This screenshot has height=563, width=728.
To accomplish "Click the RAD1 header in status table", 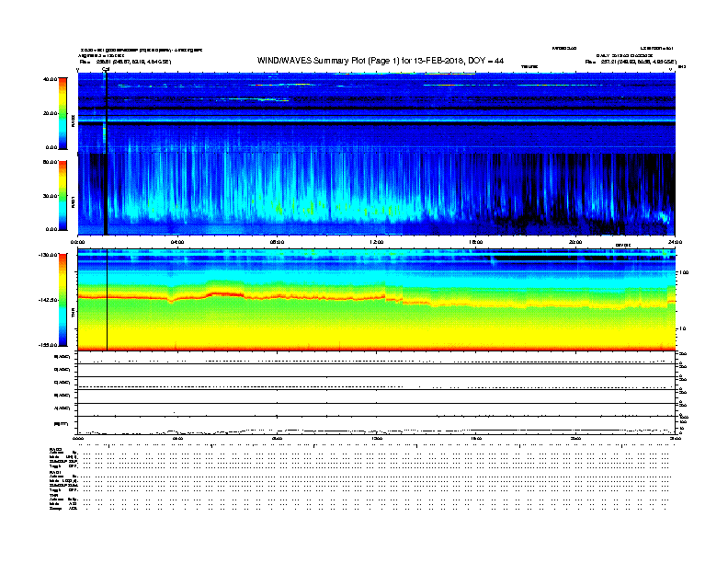I will 55,473.
